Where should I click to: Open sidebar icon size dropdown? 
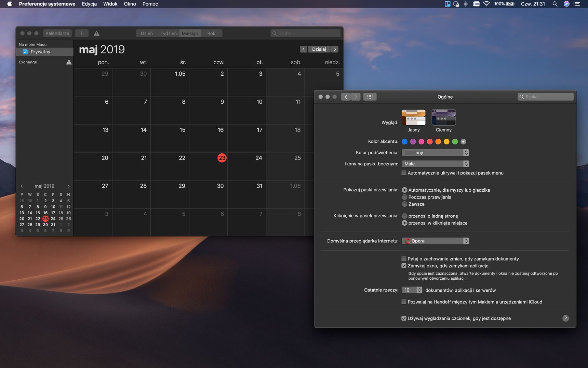(435, 164)
